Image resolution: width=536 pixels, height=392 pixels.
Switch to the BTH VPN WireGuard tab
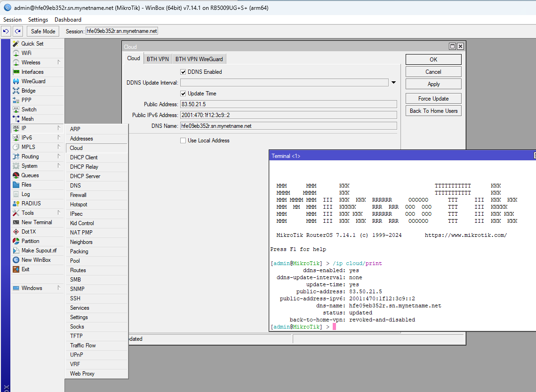click(x=199, y=59)
